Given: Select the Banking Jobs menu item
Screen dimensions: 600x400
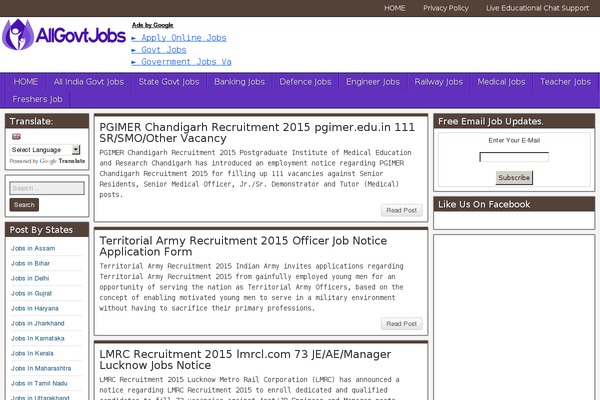Looking at the screenshot, I should (x=240, y=82).
